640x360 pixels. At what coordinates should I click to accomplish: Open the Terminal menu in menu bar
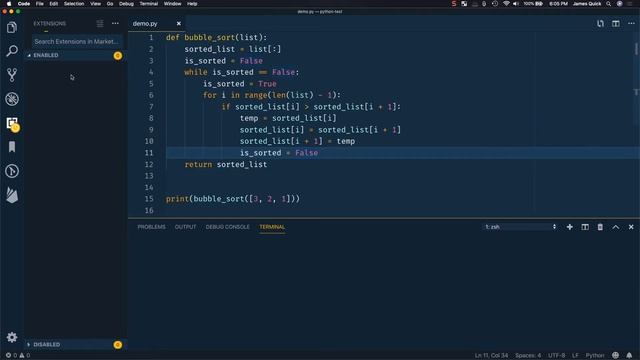coord(149,4)
